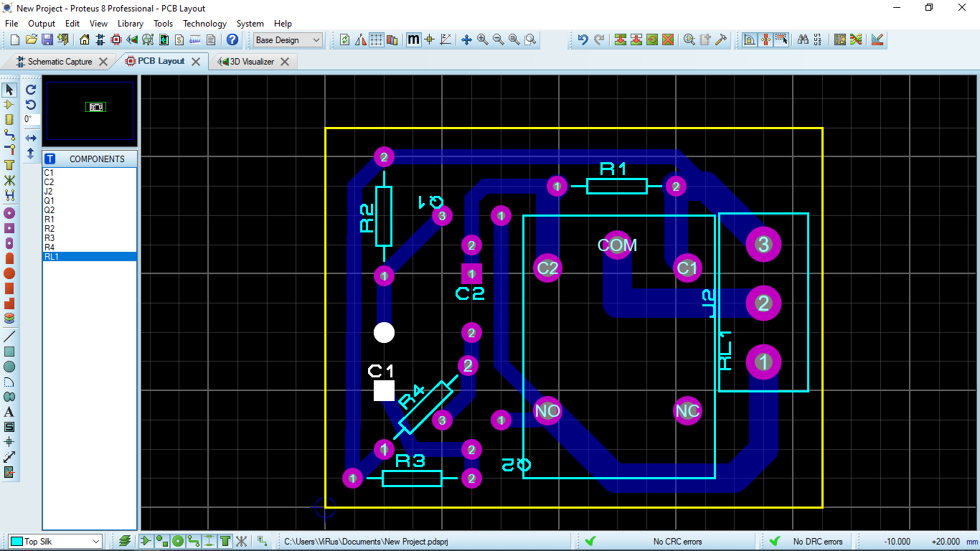Open the Library menu

coord(130,24)
